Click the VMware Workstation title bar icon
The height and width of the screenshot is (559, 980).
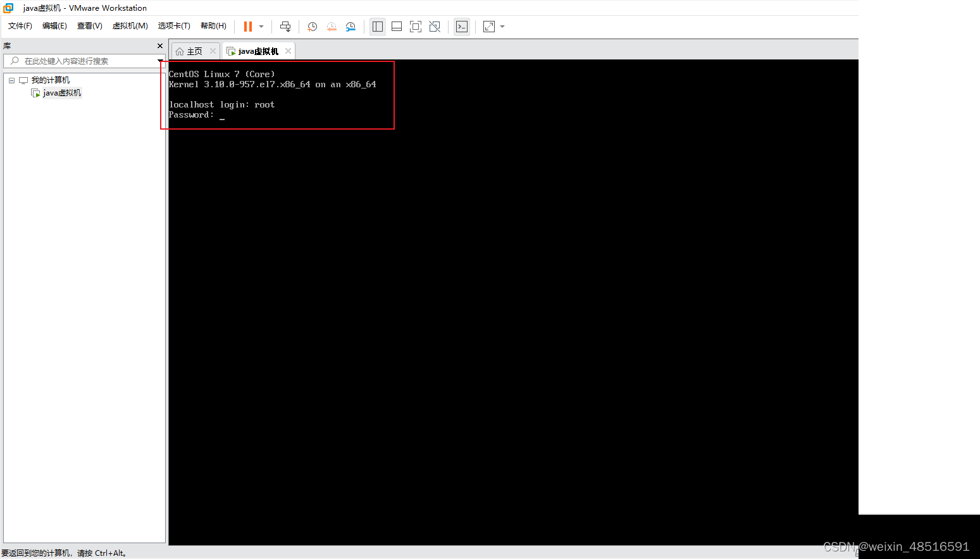[8, 8]
